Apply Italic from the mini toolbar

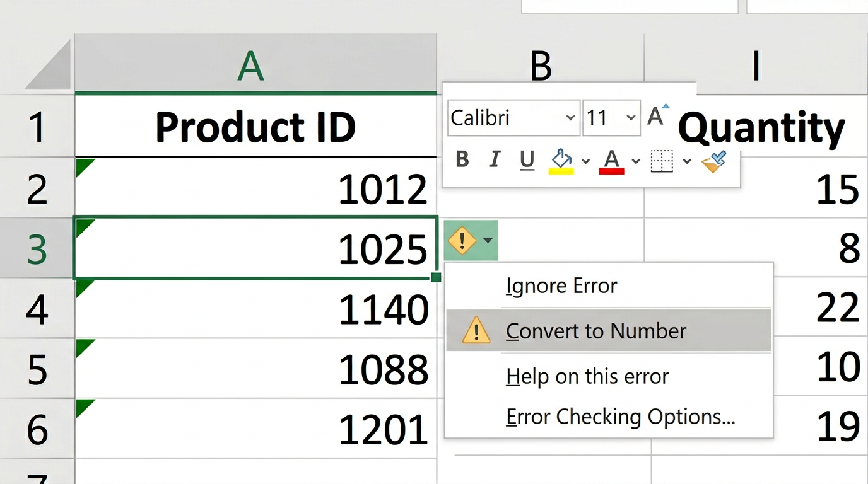[495, 160]
